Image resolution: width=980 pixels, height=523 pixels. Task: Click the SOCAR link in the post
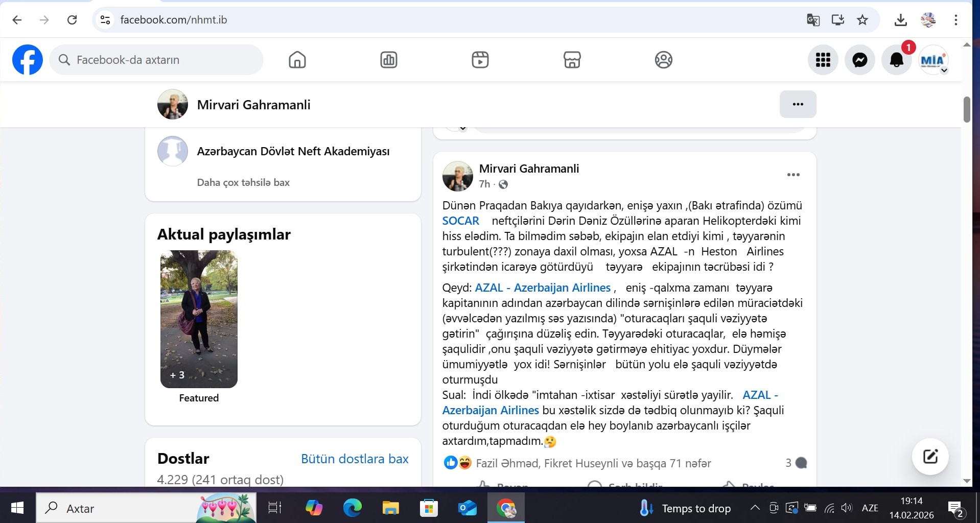460,221
